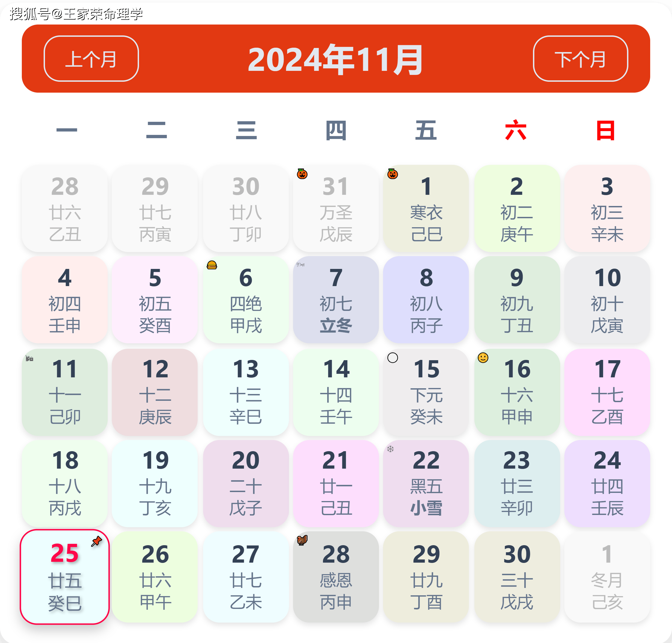This screenshot has width=672, height=643.
Task: Click the Thursday header 四
Action: tap(336, 130)
